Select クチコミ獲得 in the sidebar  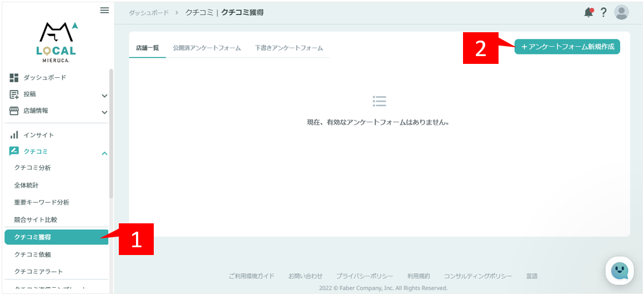click(x=56, y=237)
